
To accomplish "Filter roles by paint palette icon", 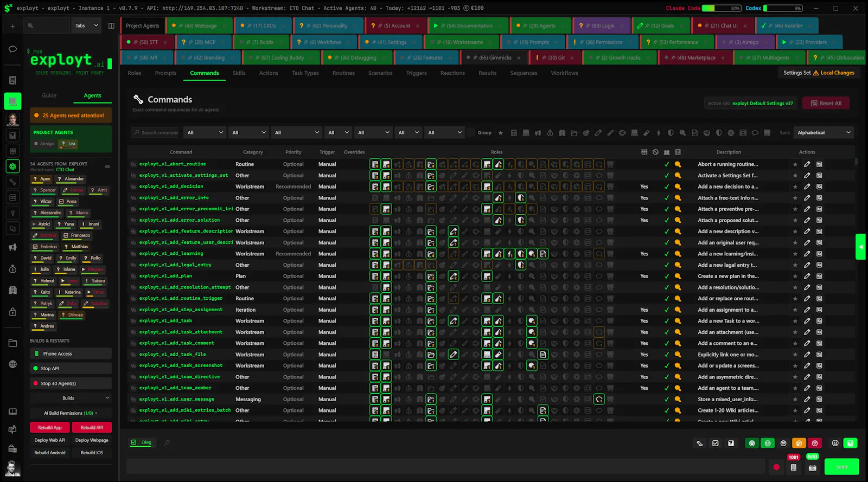I will pos(622,133).
